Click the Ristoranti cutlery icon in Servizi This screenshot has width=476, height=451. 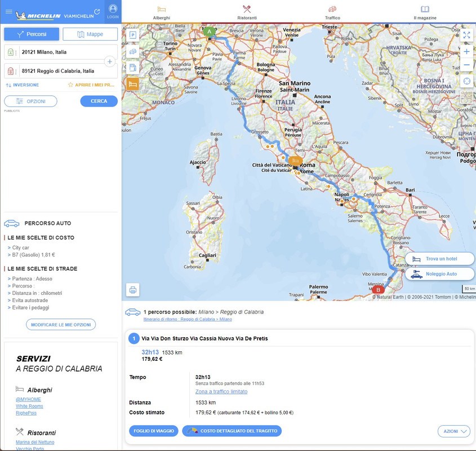(19, 431)
